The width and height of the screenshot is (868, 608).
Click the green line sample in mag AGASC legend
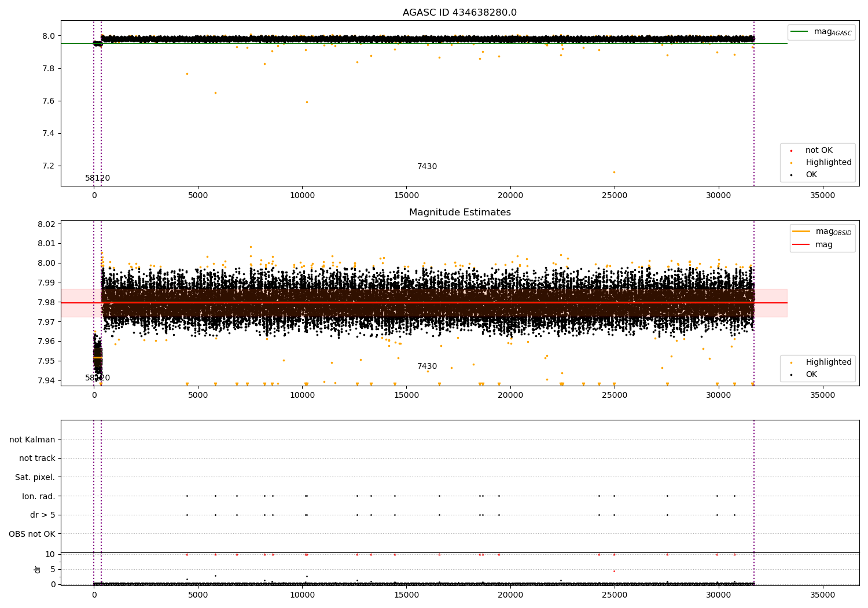tap(800, 32)
